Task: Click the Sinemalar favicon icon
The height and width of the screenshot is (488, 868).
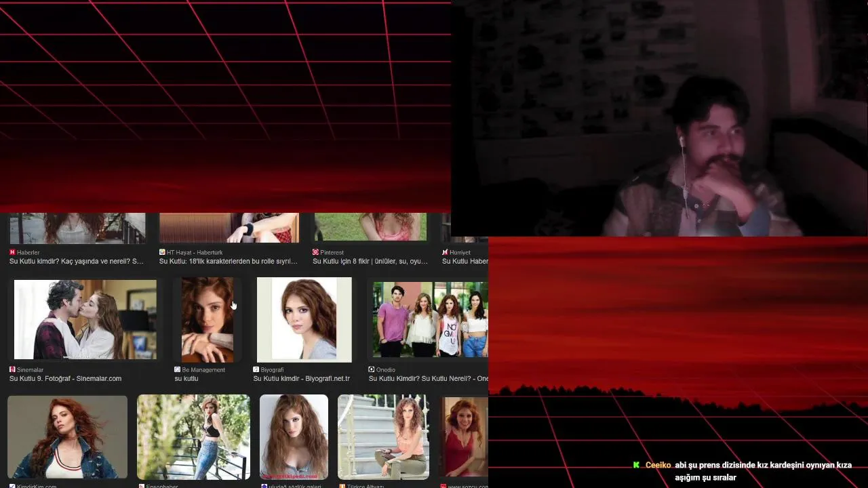Action: tap(12, 369)
